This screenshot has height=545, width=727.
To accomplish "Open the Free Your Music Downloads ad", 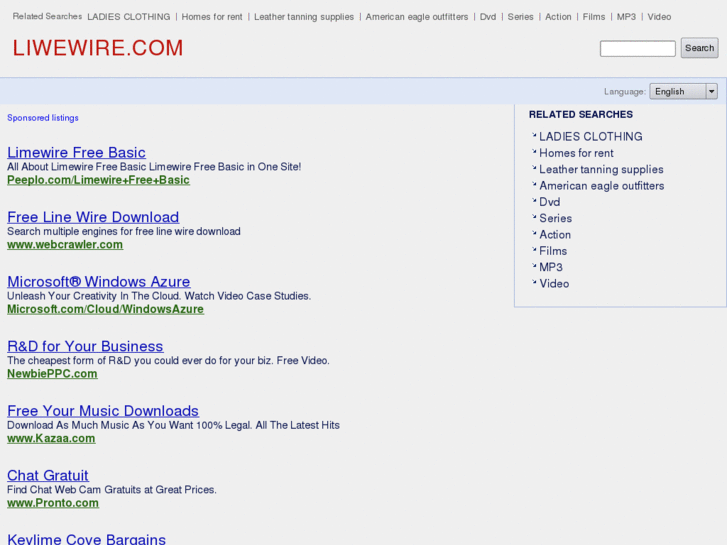I will [x=103, y=411].
